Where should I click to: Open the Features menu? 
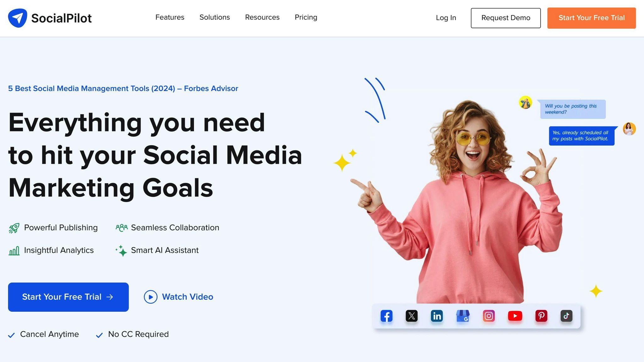coord(170,17)
